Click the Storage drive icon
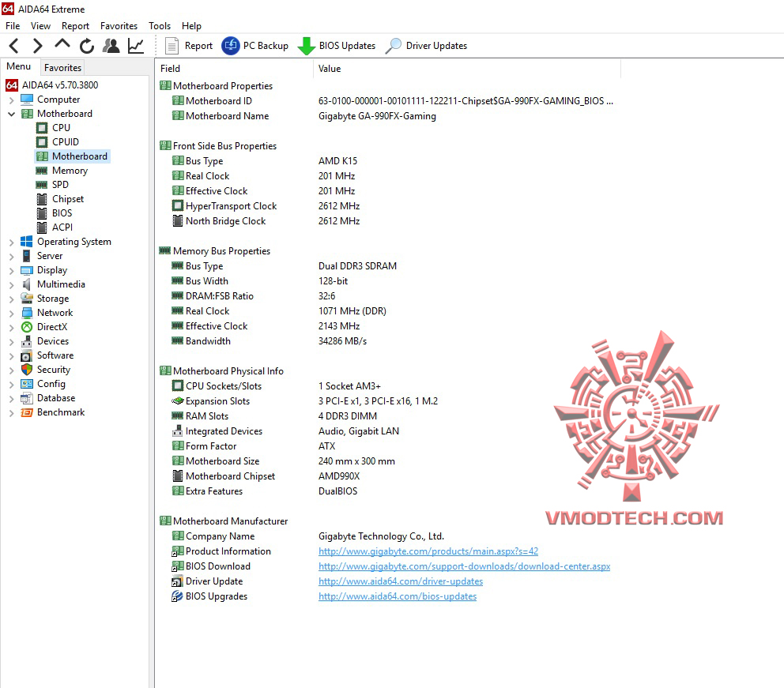The width and height of the screenshot is (784, 688). point(27,299)
